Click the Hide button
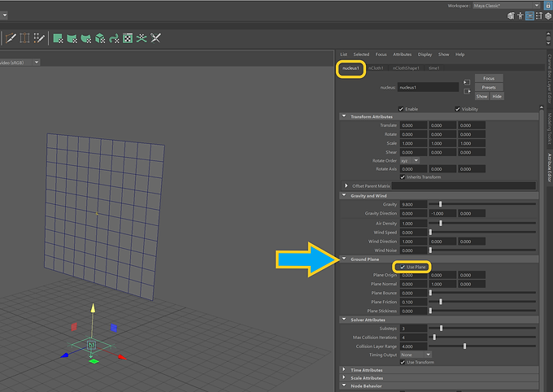This screenshot has width=553, height=392. click(x=497, y=96)
